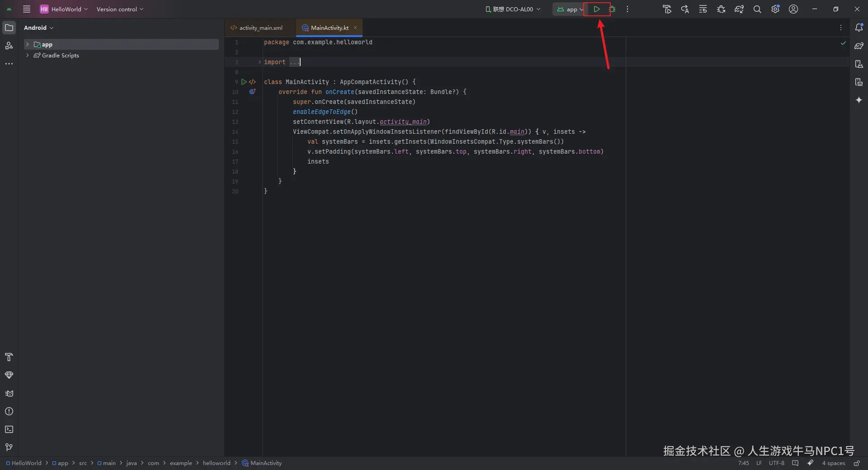Expand the app module tree node
The image size is (868, 470).
point(28,44)
